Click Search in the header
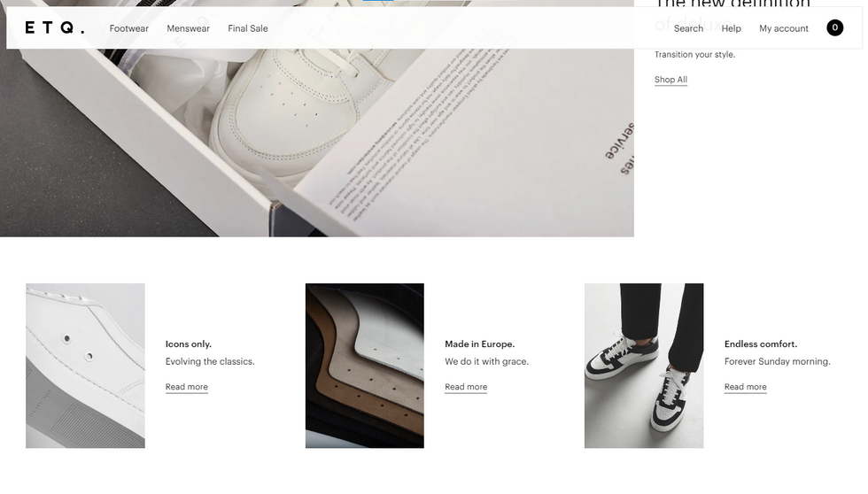 (689, 28)
